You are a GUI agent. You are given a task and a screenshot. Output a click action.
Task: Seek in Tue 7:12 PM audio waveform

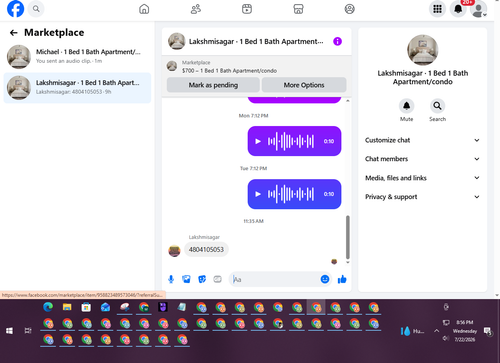tap(291, 194)
